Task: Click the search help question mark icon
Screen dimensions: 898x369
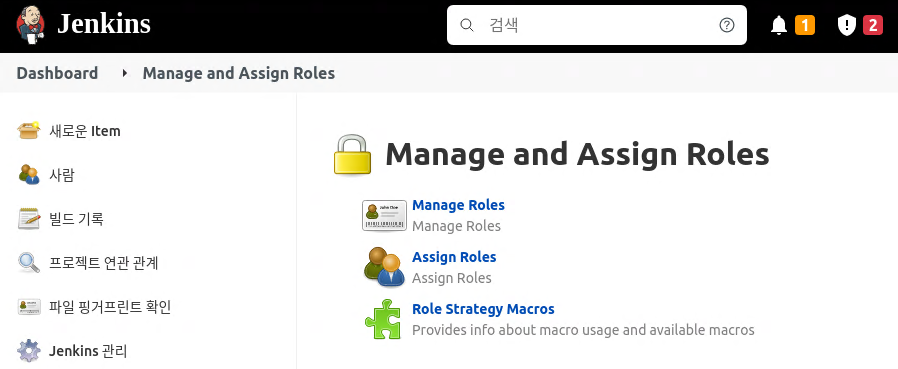Action: pos(727,25)
